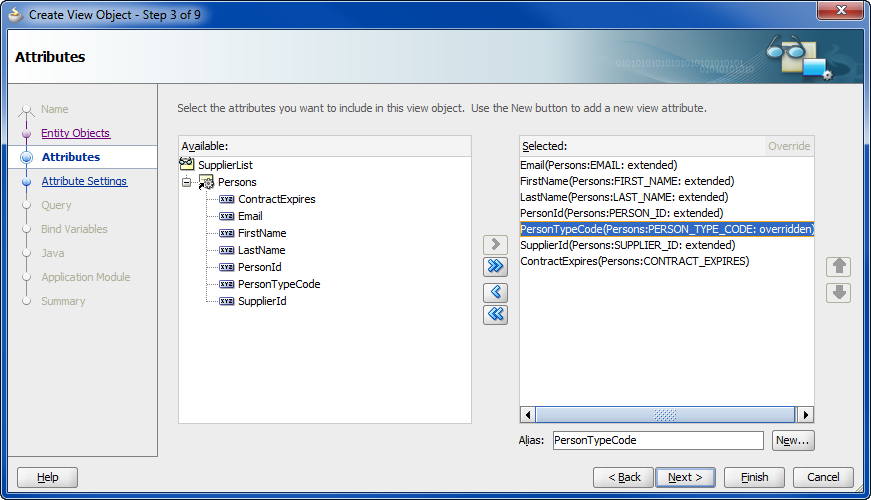Screen dimensions: 871x500
Task: Click scrollbar right arrow in Selected list
Action: 805,415
